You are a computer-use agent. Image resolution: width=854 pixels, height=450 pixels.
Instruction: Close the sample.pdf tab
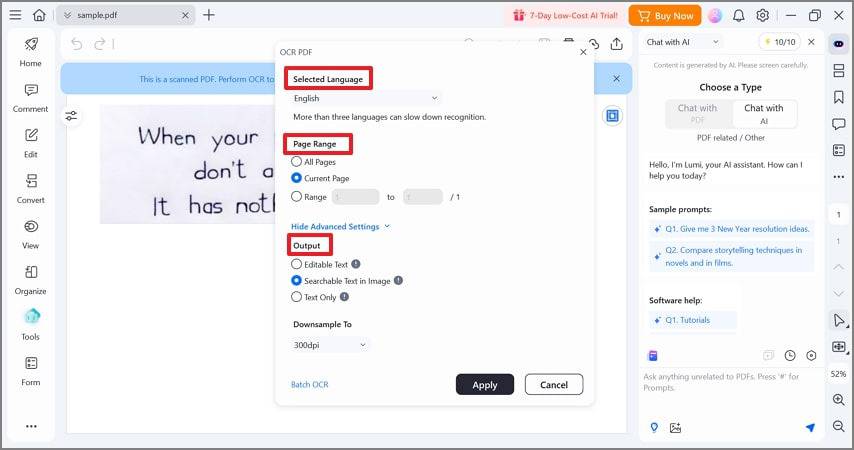(x=185, y=15)
